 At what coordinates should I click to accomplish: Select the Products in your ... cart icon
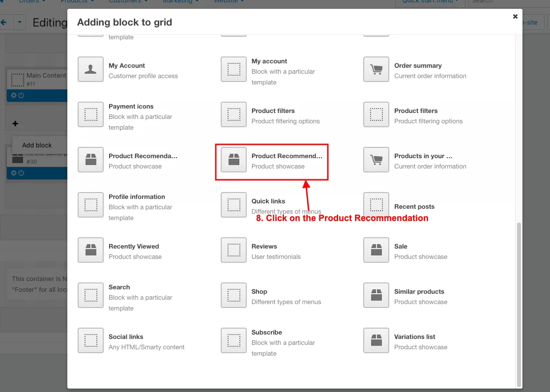pyautogui.click(x=376, y=160)
